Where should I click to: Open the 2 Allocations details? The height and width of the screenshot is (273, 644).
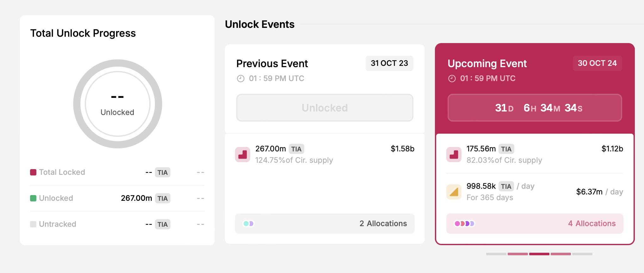coord(325,224)
